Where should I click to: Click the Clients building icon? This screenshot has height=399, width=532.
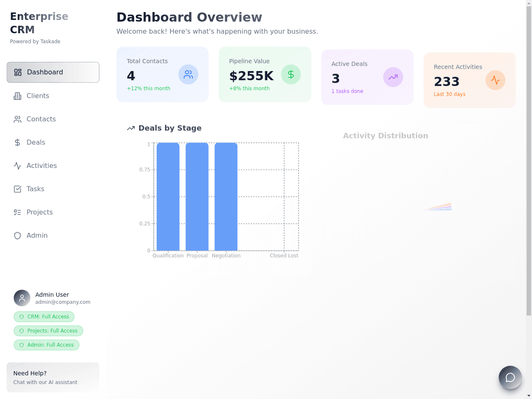(x=17, y=96)
